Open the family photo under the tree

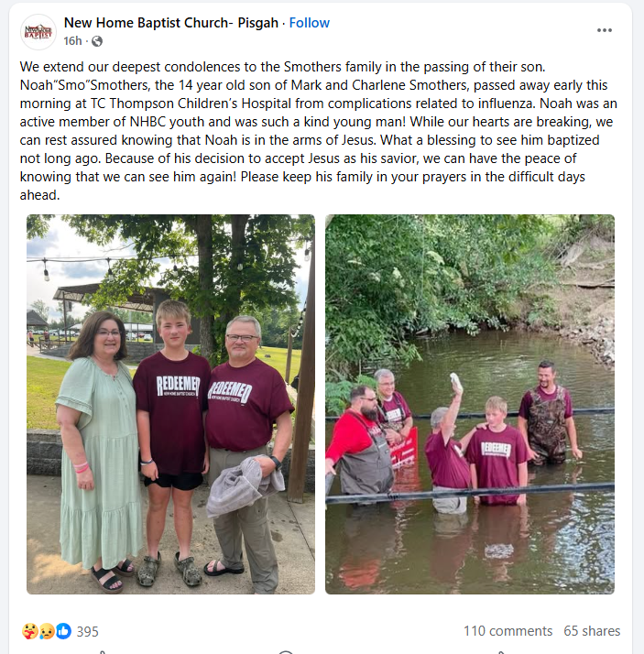[170, 404]
